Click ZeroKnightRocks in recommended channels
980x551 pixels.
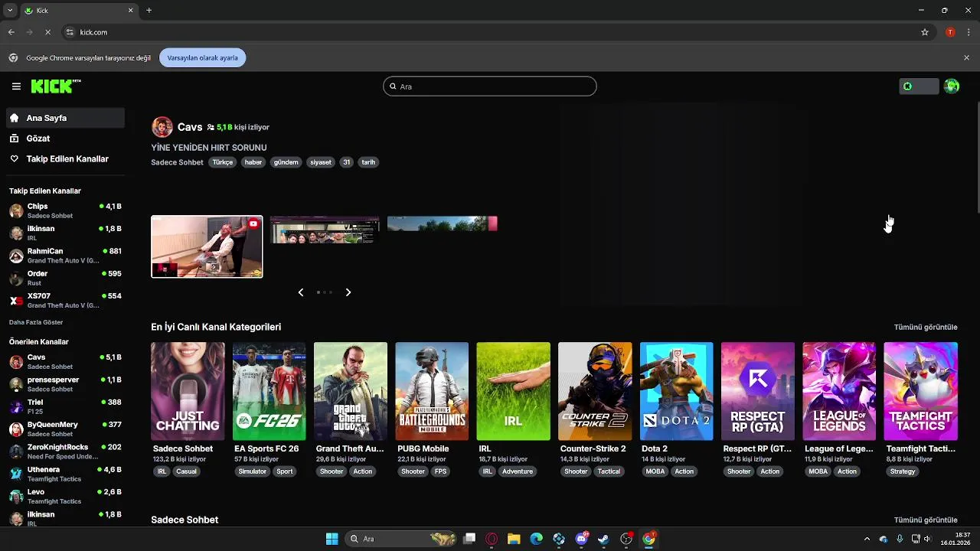65,452
